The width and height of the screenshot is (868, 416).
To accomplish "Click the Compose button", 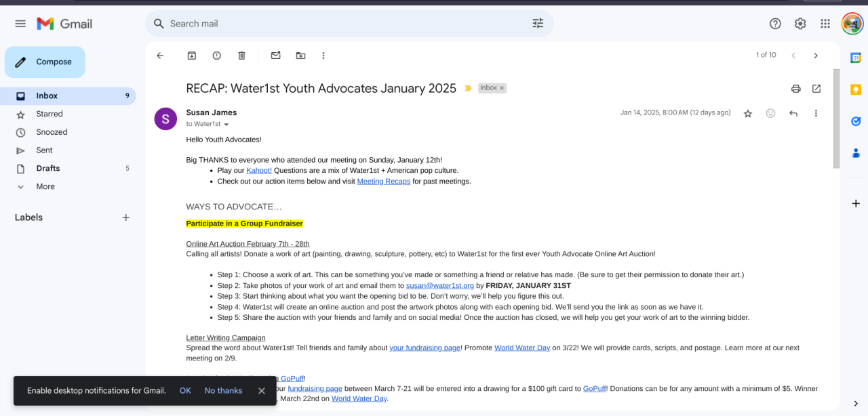I will tap(45, 62).
